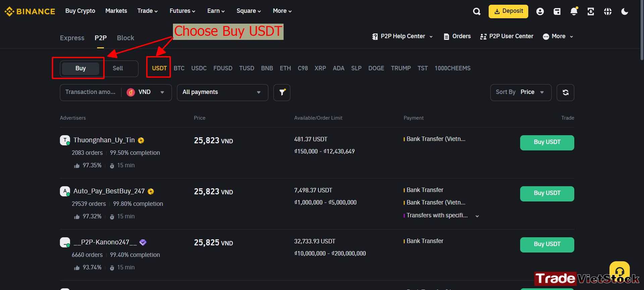Switch to the P2P tab
This screenshot has height=290, width=644.
pos(101,38)
